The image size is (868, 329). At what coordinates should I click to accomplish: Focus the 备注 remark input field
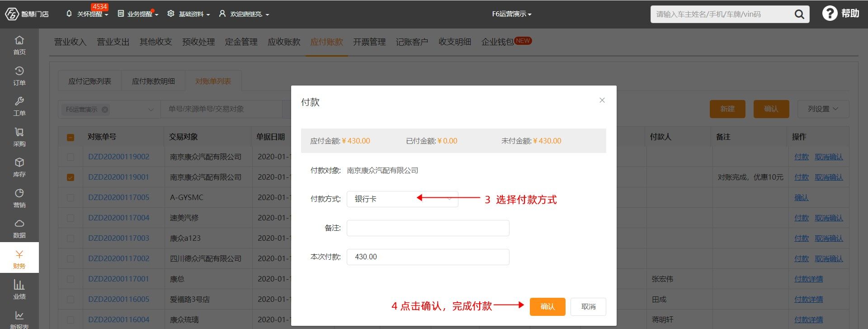click(x=428, y=228)
